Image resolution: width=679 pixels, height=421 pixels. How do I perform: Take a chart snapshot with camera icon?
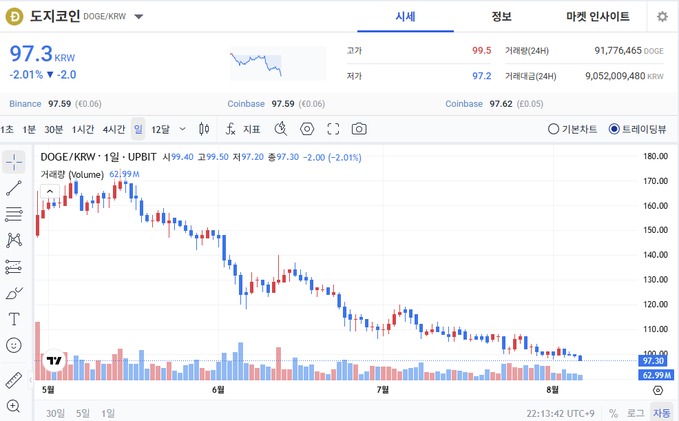[x=359, y=129]
